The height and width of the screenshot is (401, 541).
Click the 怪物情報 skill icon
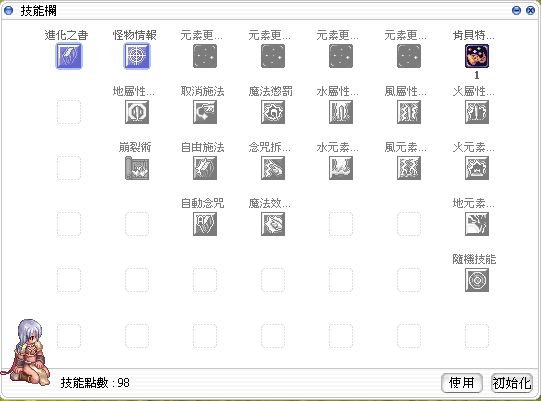click(x=137, y=56)
